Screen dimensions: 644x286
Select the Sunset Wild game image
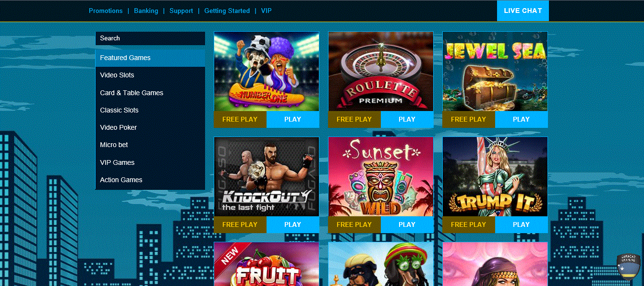(381, 177)
